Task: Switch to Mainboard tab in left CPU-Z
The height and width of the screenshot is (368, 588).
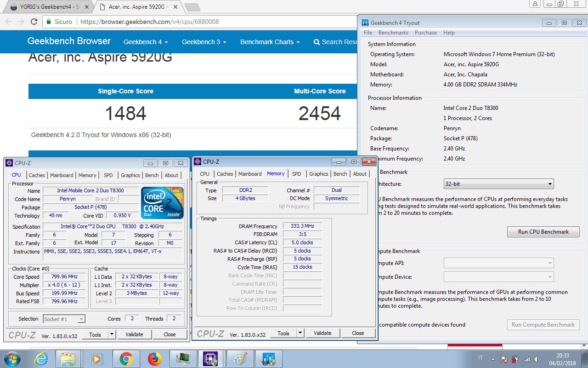Action: coord(62,175)
